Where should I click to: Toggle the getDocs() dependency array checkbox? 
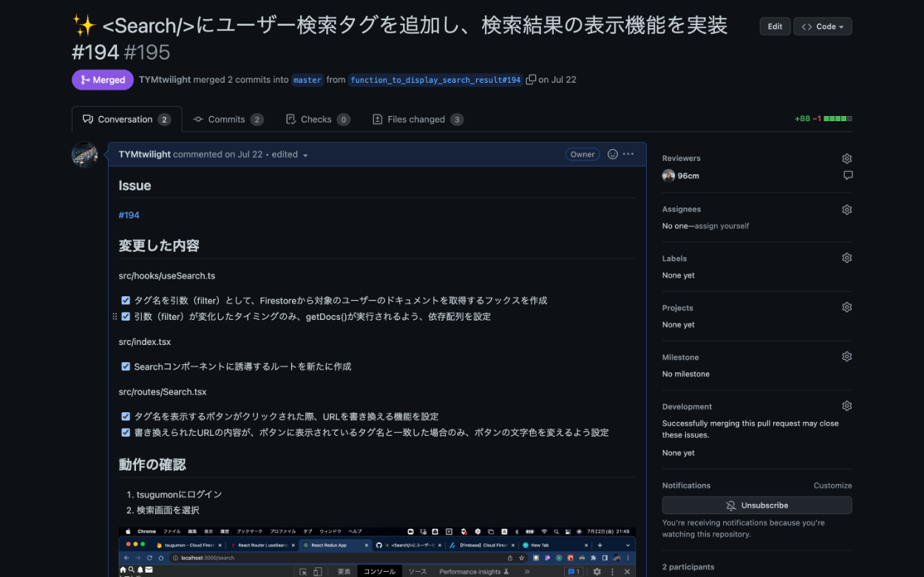point(126,316)
